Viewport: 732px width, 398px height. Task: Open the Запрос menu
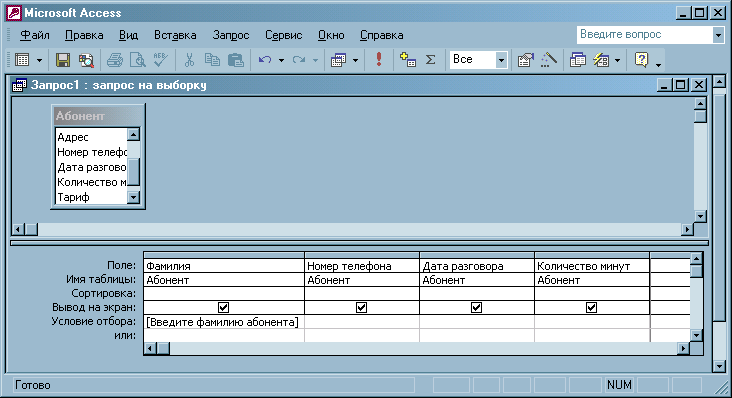point(231,35)
